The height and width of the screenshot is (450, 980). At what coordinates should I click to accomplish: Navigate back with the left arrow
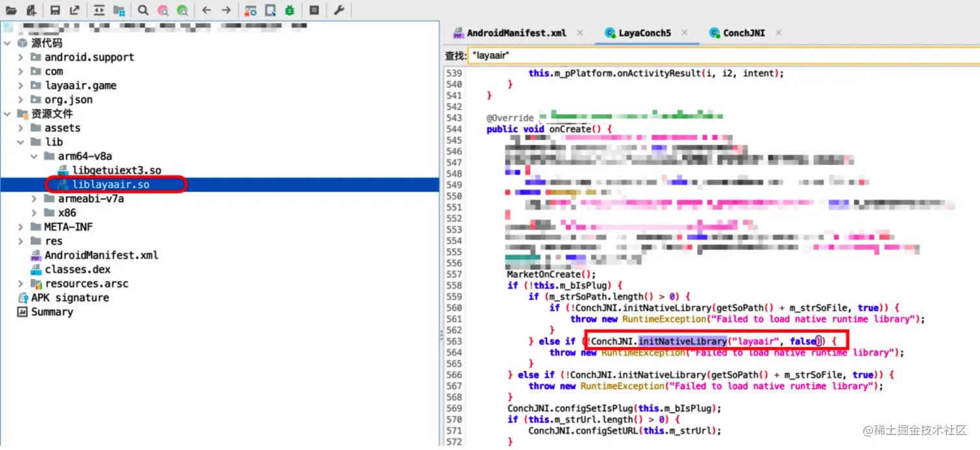(206, 10)
